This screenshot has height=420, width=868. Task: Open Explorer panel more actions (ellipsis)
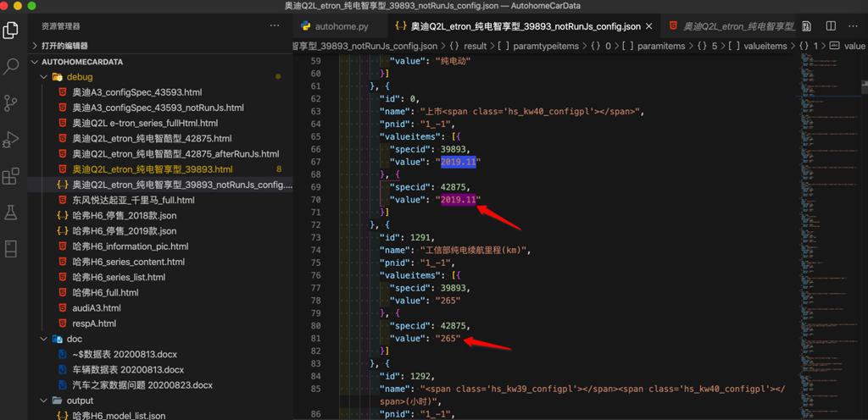click(x=275, y=26)
